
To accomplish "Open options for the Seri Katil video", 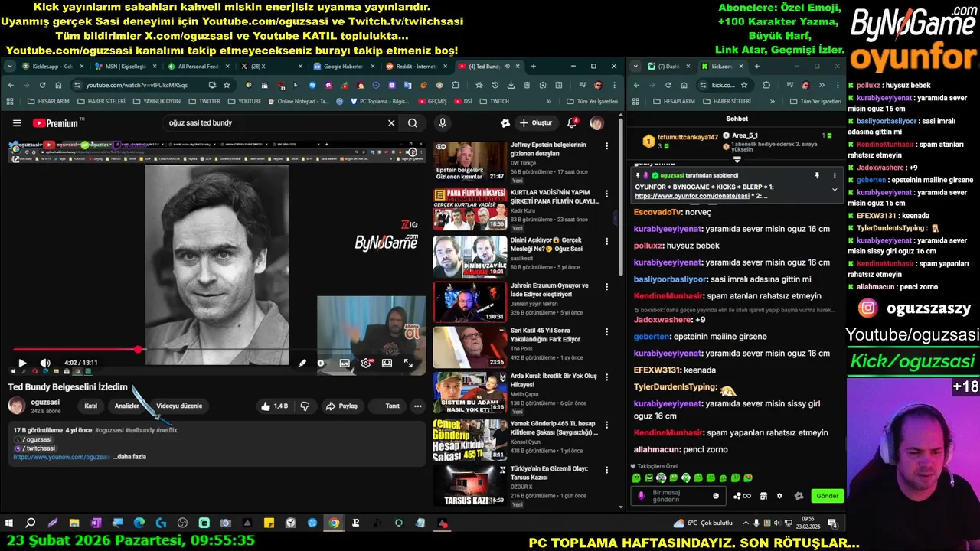I will [606, 333].
